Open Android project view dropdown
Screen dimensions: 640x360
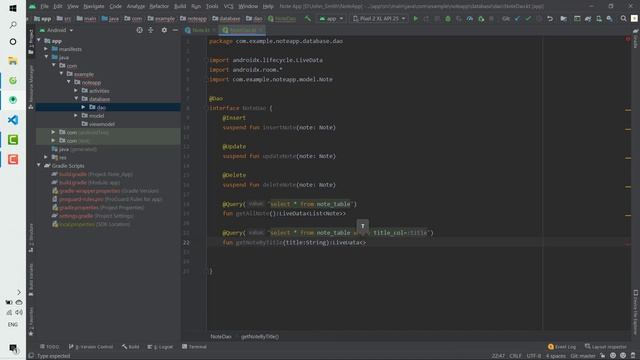coord(57,30)
